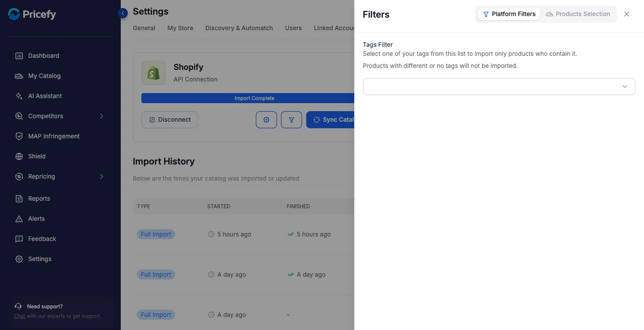The height and width of the screenshot is (330, 644).
Task: Click the MAP Infringement shield-check icon
Action: pyautogui.click(x=19, y=136)
